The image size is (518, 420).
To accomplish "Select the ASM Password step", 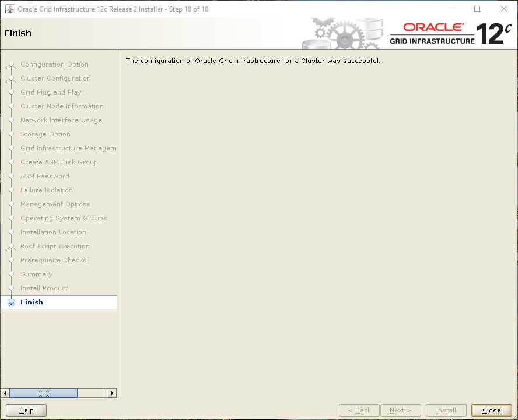I will pos(44,176).
